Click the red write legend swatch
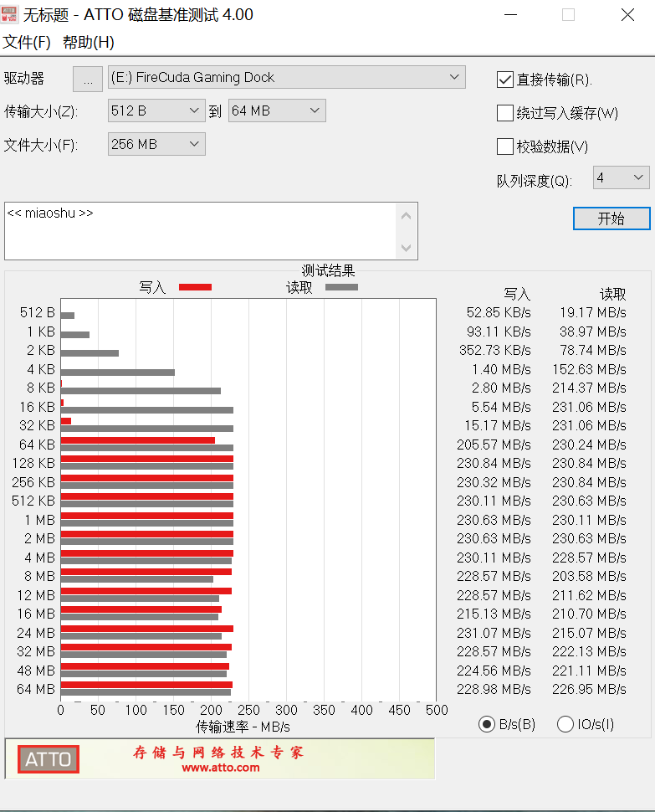Screen dimensions: 655x812 195,287
